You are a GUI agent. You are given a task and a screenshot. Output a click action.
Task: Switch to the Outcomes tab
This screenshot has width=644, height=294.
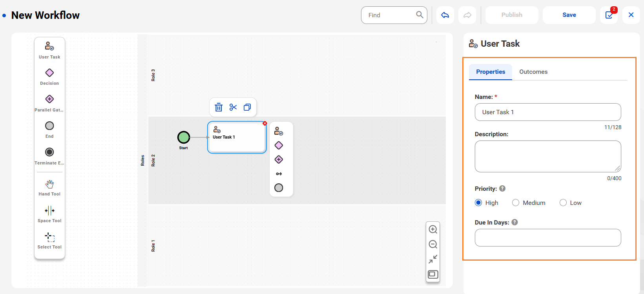pyautogui.click(x=533, y=72)
